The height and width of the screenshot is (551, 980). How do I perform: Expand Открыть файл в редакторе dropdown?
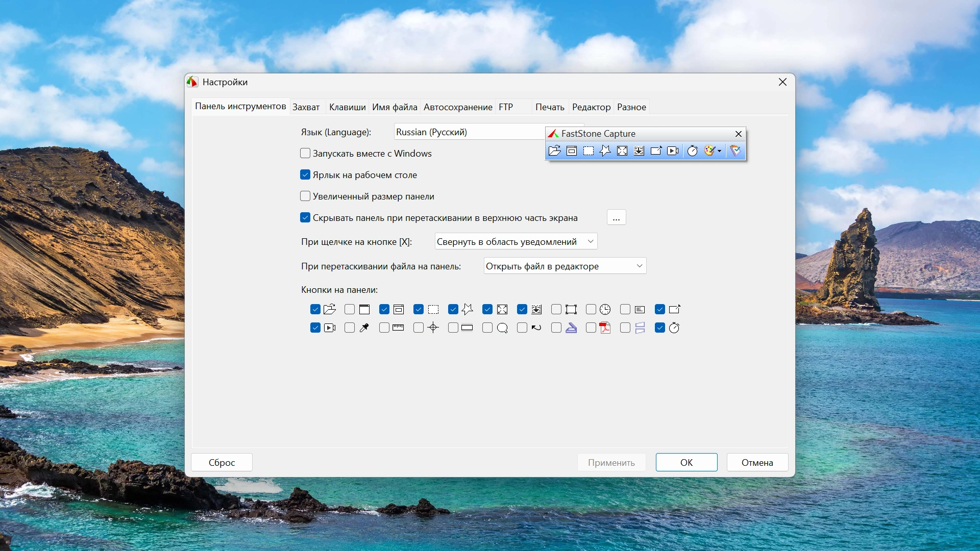click(640, 266)
